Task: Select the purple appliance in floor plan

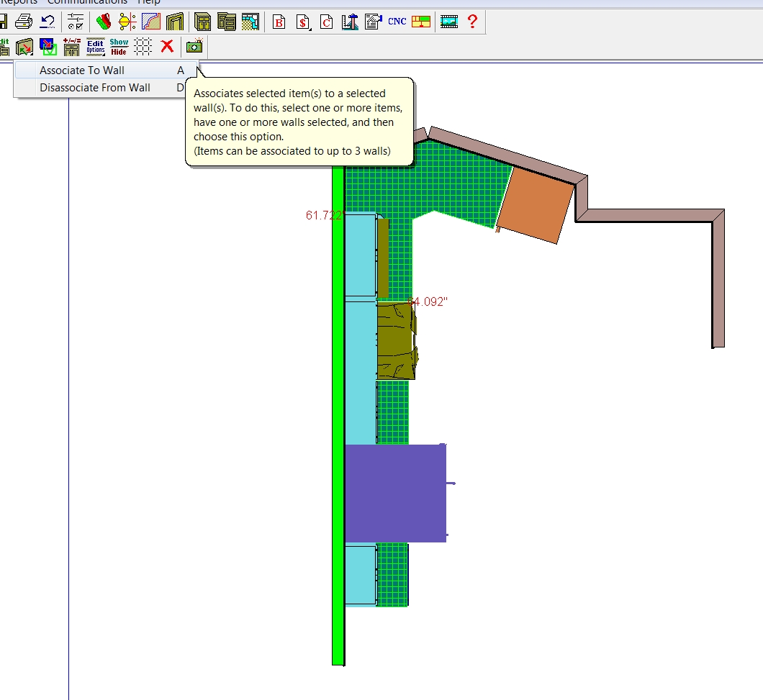Action: pos(395,493)
